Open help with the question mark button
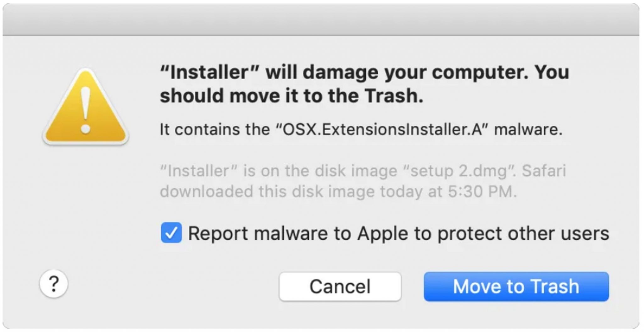The image size is (644, 332). click(x=54, y=284)
